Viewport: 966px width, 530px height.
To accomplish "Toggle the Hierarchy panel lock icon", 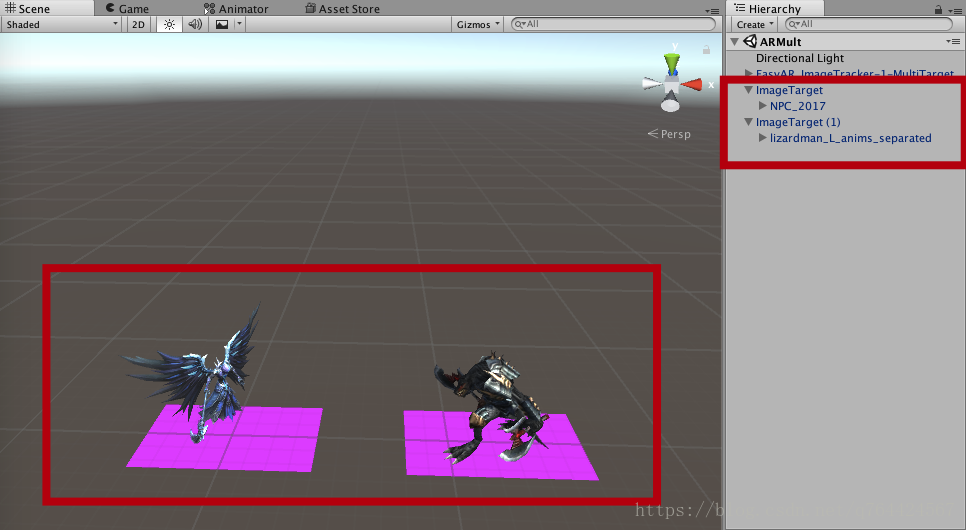I will tap(938, 9).
